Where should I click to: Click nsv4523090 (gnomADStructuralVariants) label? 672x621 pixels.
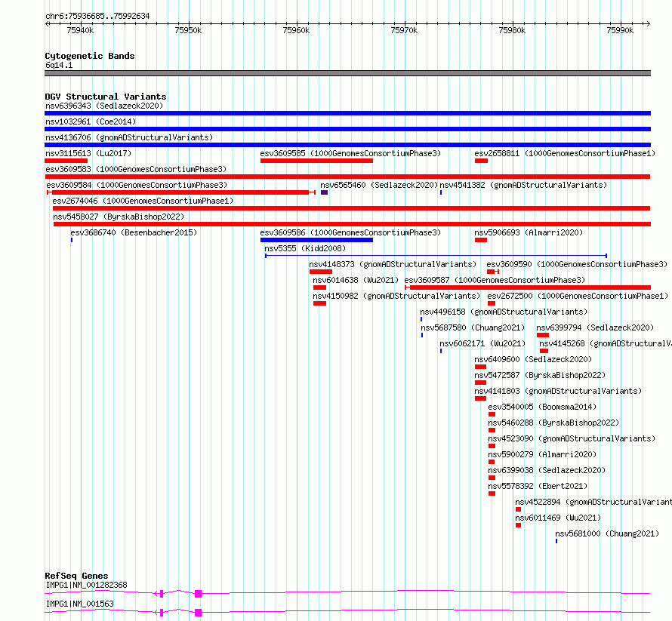572,438
